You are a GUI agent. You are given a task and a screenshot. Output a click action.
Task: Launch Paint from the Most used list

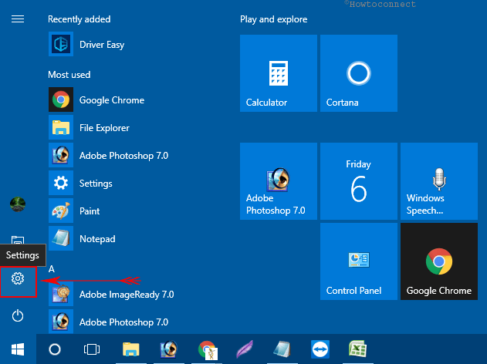pyautogui.click(x=74, y=211)
